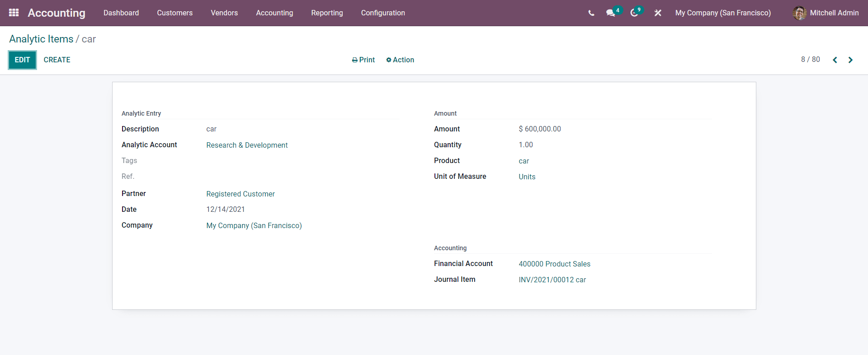Click the quantity value 1.00
Viewport: 868px width, 355px height.
pos(526,145)
